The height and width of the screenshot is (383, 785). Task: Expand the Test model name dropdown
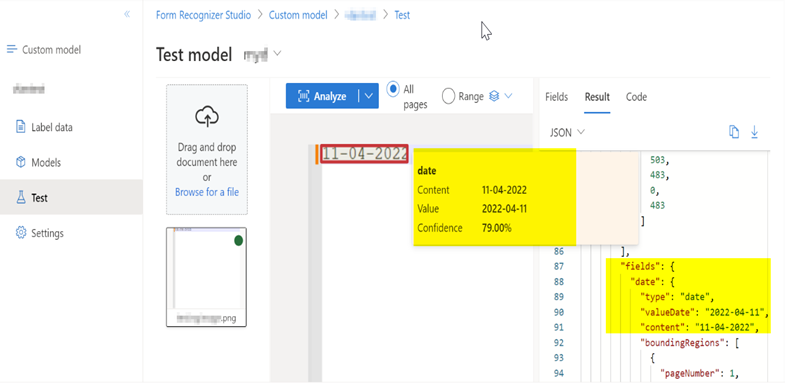[x=277, y=54]
